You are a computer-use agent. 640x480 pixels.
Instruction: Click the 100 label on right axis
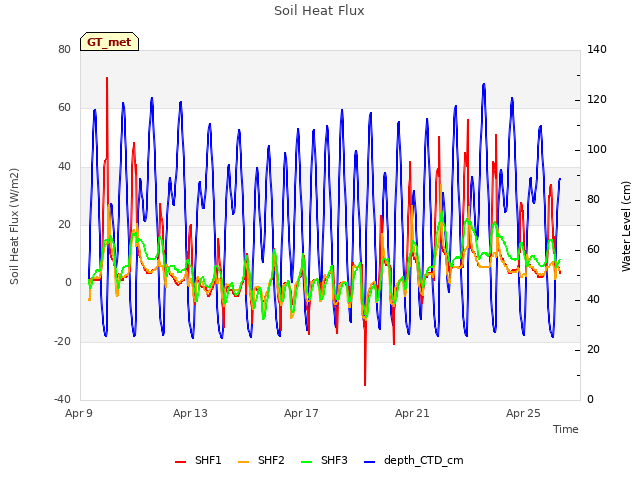(x=597, y=149)
